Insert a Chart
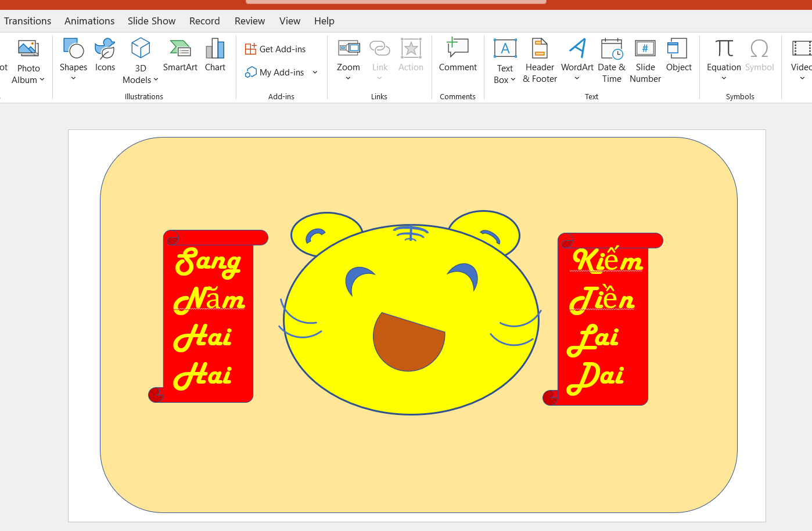 click(215, 56)
